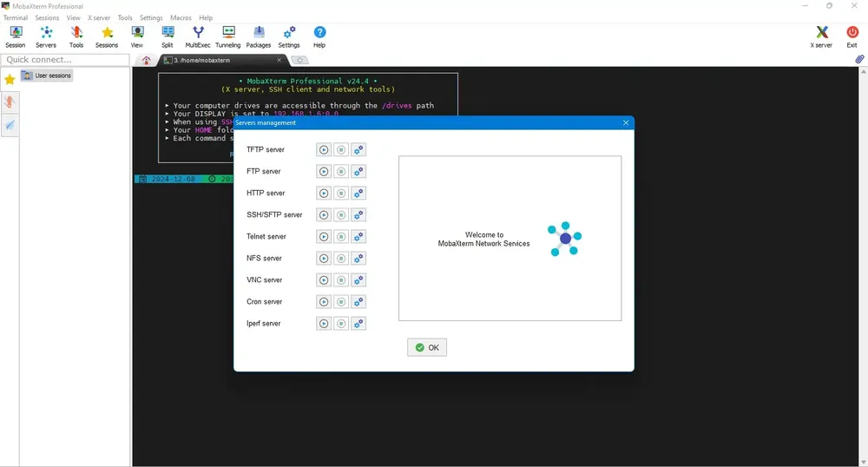Select User sessions in sidebar

pos(47,76)
